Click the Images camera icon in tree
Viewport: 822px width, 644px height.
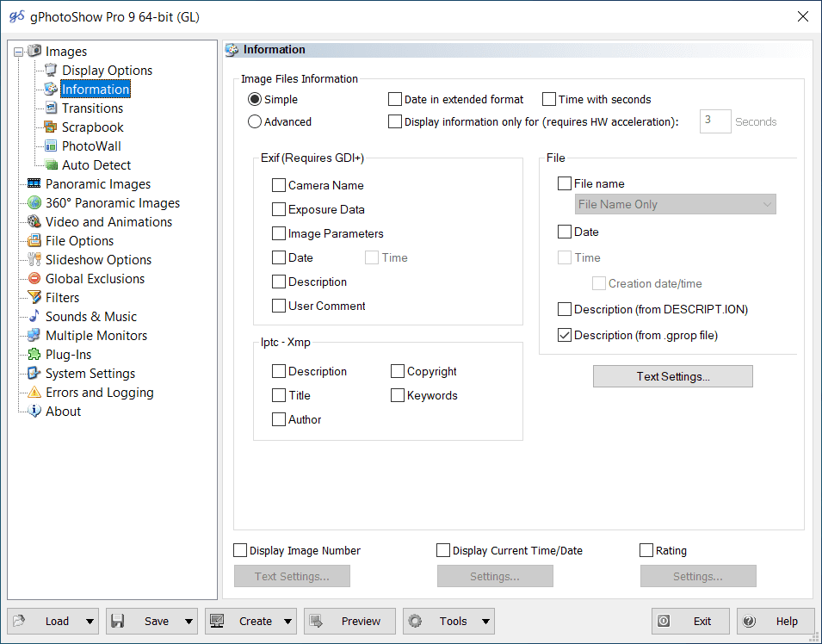[34, 51]
